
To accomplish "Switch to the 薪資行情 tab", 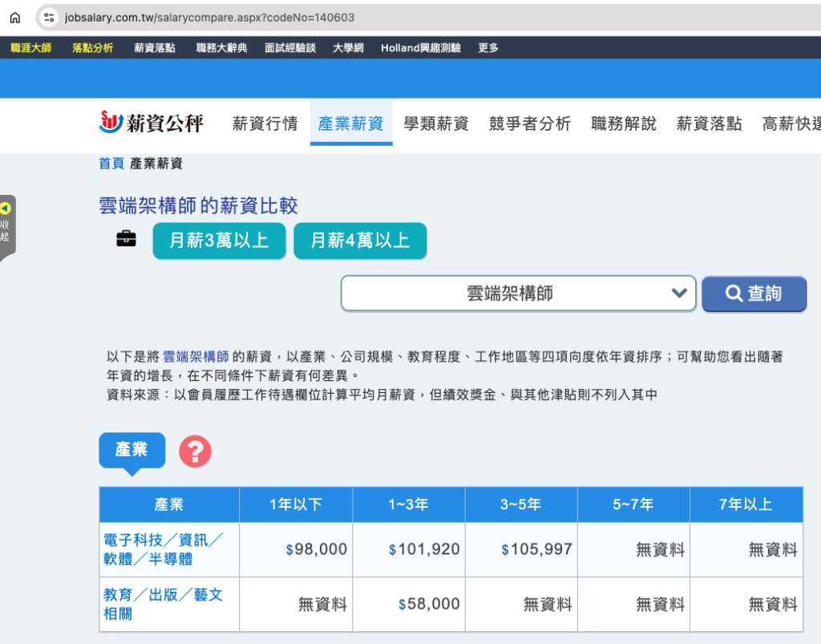I will coord(265,124).
